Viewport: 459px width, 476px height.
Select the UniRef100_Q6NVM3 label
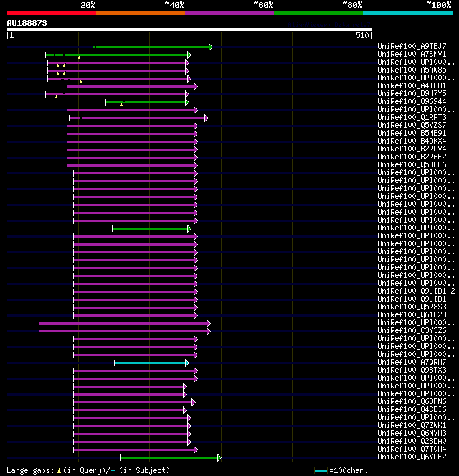coord(412,433)
